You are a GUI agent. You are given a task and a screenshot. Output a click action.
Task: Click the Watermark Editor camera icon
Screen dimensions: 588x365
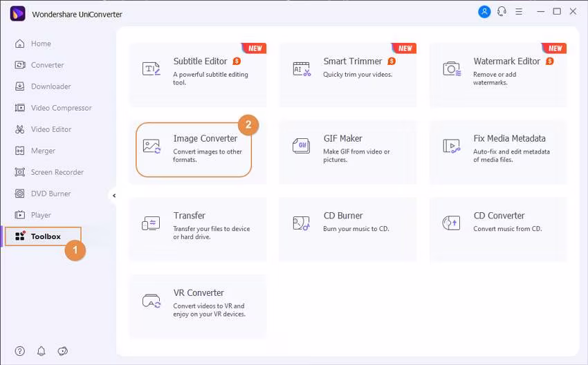pos(451,68)
